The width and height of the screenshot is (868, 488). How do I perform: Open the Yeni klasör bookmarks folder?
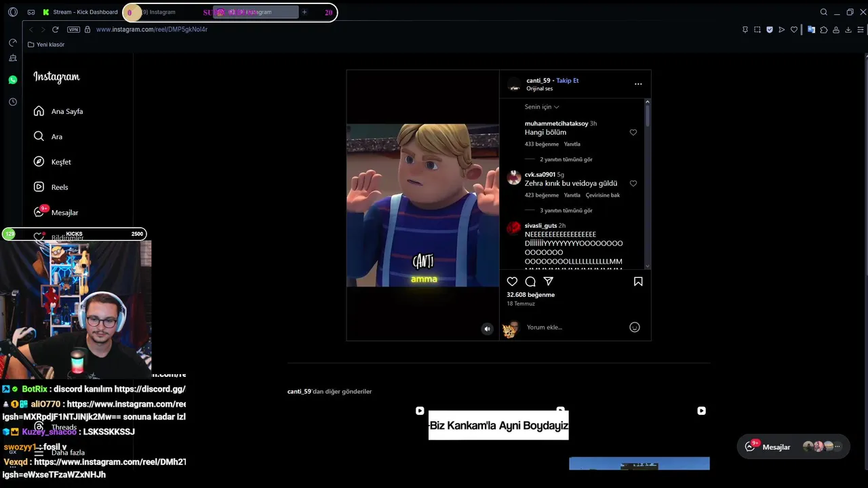tap(46, 45)
